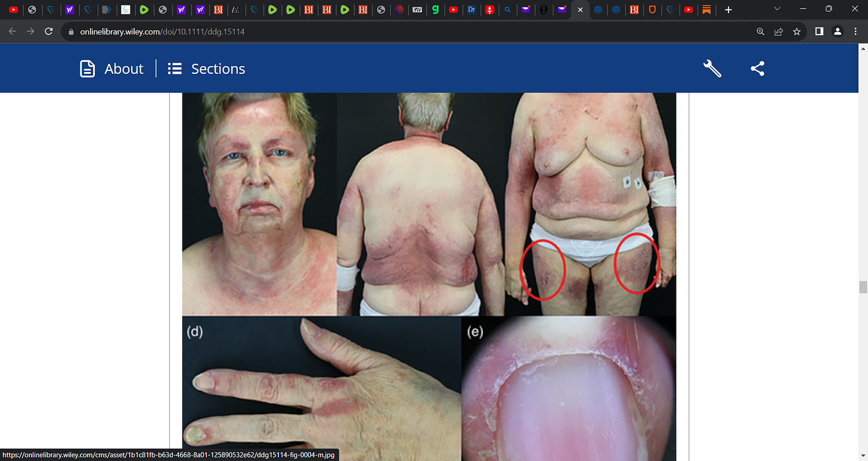Open the Chrome profile avatar menu
This screenshot has height=461, width=868.
coord(838,32)
